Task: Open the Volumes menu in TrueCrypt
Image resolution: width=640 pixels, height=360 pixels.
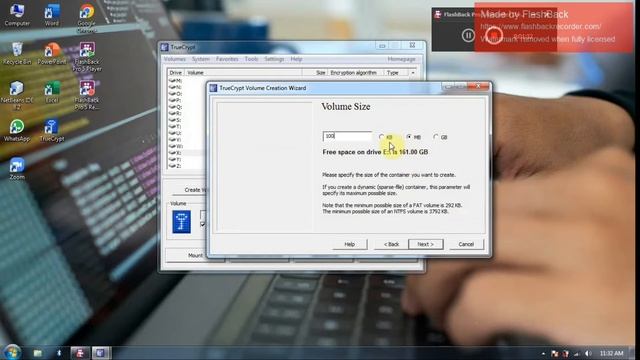Action: [175, 59]
